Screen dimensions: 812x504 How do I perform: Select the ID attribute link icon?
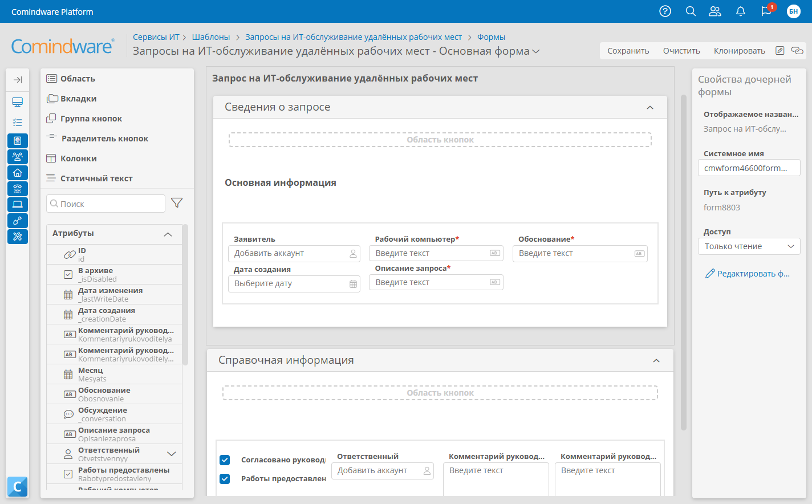[70, 255]
